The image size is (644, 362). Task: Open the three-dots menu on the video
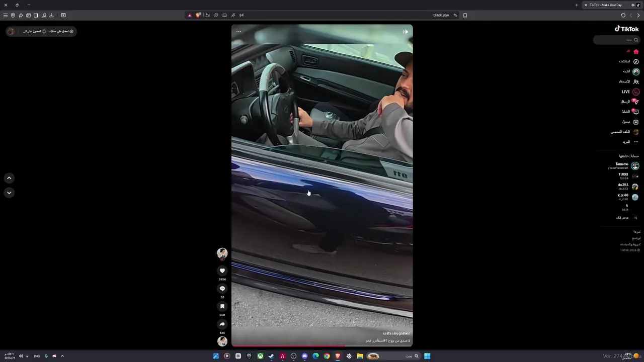(x=238, y=32)
